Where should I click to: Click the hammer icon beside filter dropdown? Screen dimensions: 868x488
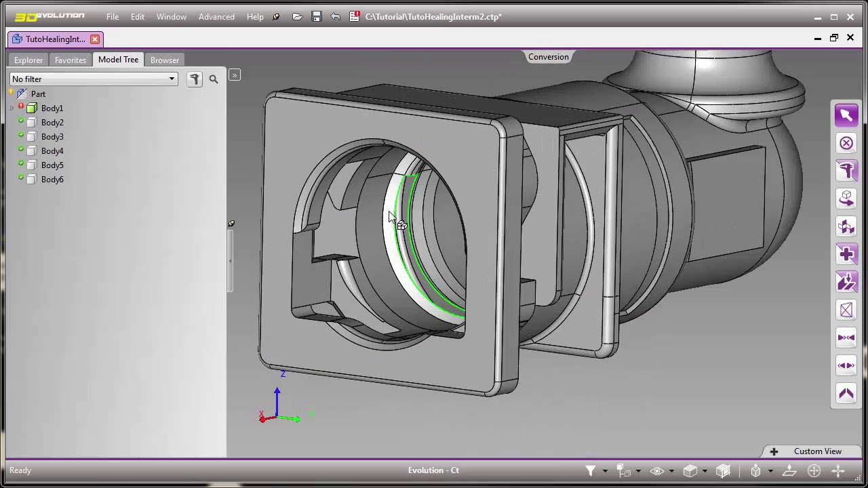click(x=195, y=79)
